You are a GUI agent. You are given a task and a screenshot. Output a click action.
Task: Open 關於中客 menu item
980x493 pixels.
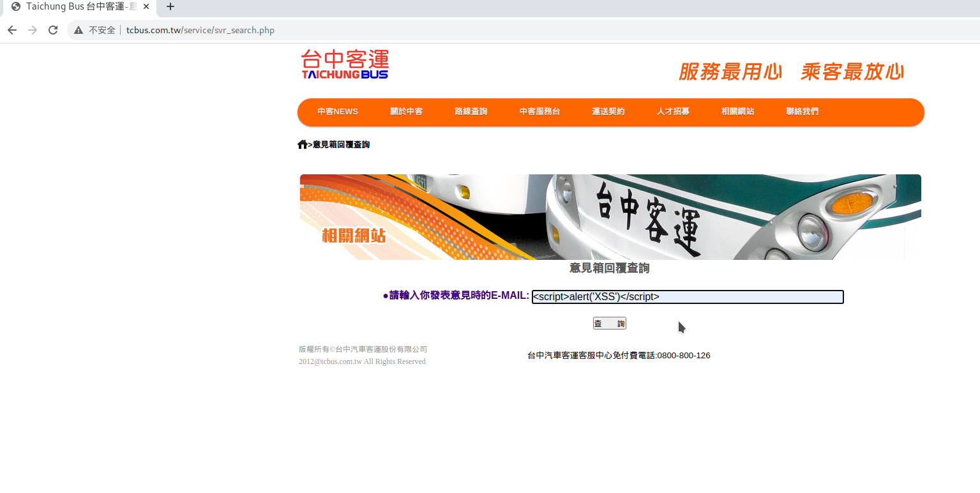coord(407,112)
